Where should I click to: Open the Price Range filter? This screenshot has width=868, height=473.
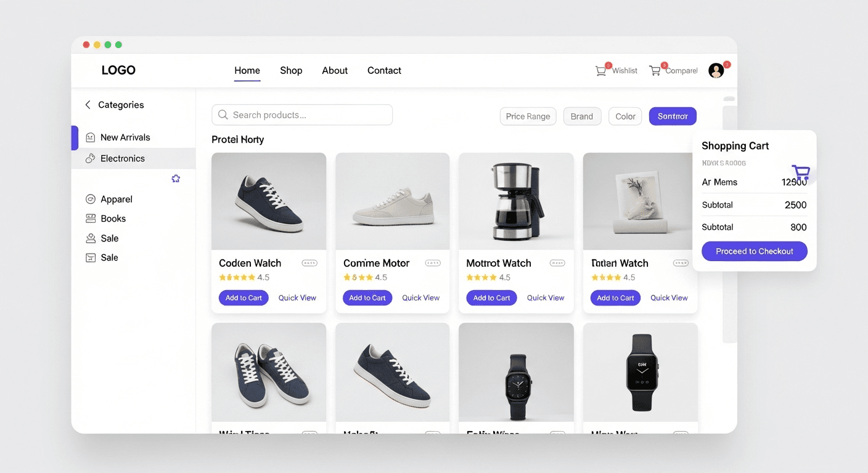coord(528,116)
